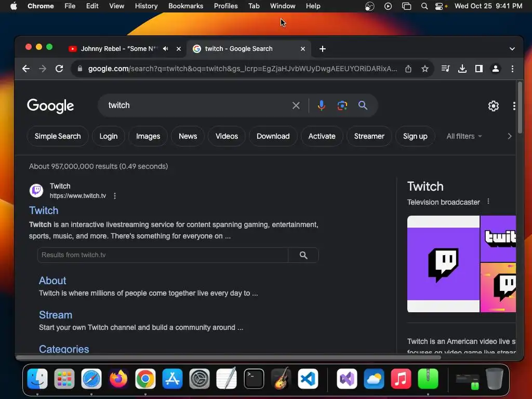
Task: Open GarageBand from the dock
Action: pyautogui.click(x=281, y=378)
